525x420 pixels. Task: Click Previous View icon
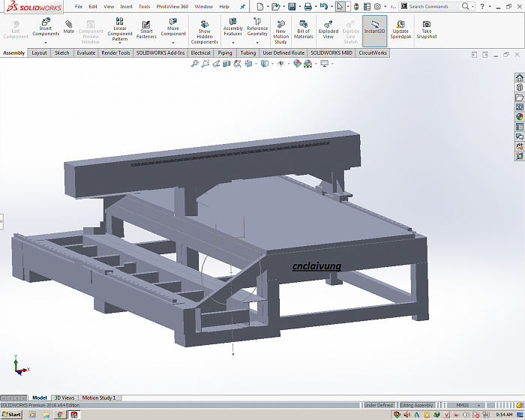pyautogui.click(x=216, y=64)
